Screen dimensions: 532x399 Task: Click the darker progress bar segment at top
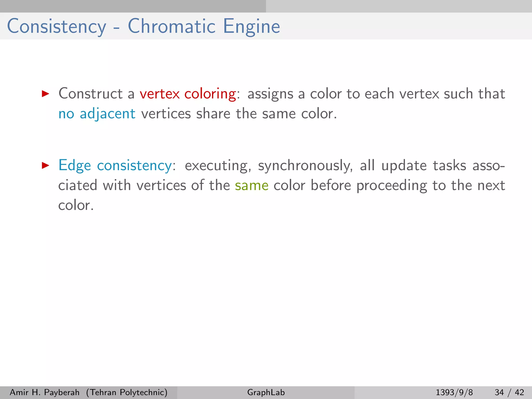pos(133,6)
